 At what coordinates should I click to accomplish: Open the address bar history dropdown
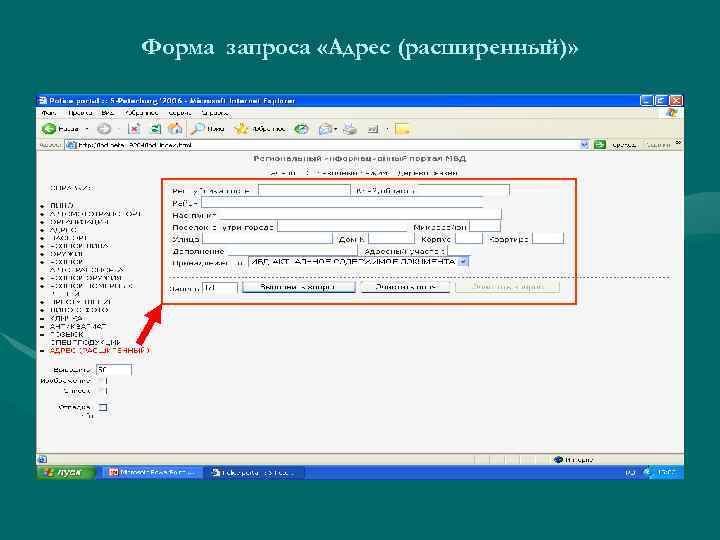tap(584, 145)
